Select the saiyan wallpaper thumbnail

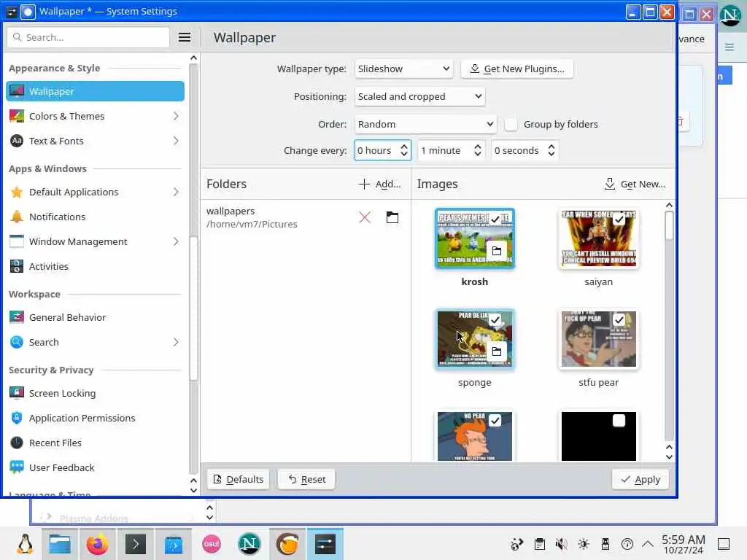598,238
